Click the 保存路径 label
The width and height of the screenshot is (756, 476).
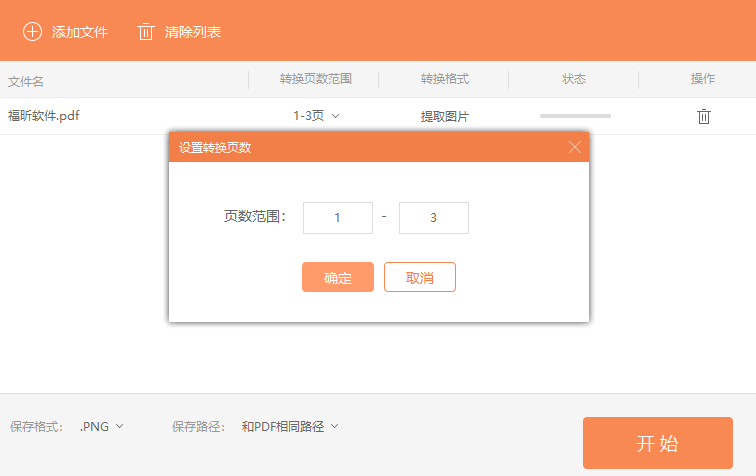click(x=198, y=427)
